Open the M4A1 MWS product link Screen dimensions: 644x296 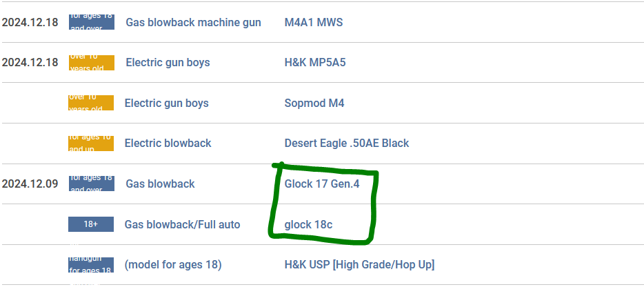(x=313, y=22)
